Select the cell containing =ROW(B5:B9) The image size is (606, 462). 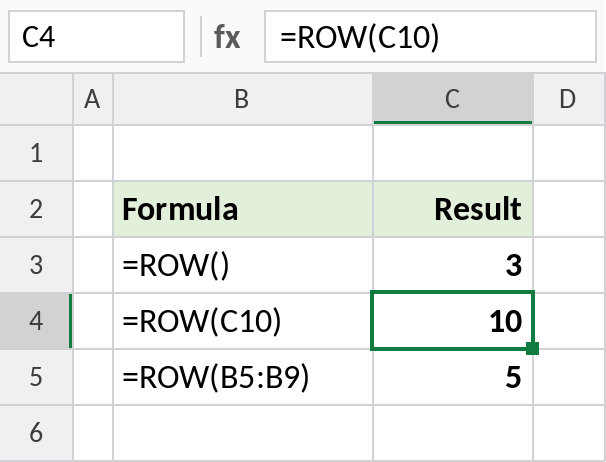(243, 377)
